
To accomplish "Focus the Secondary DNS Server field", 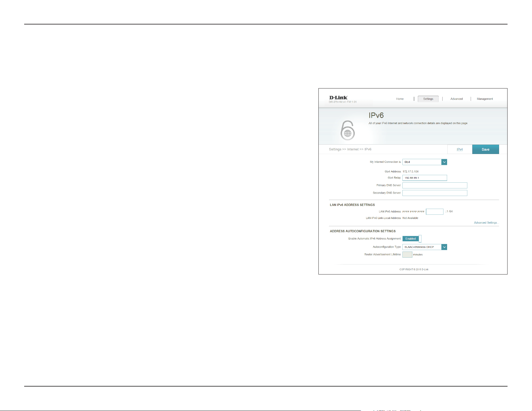I will point(435,193).
